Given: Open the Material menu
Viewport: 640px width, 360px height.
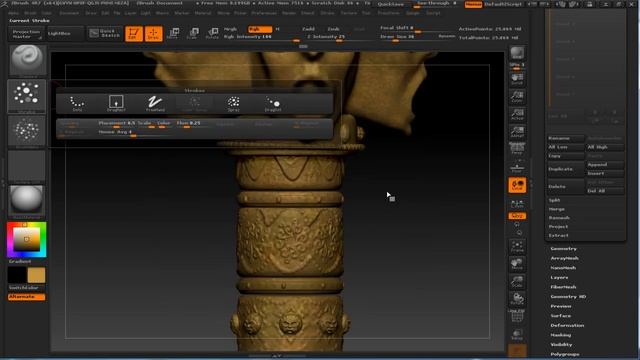Looking at the screenshot, I should click(203, 13).
